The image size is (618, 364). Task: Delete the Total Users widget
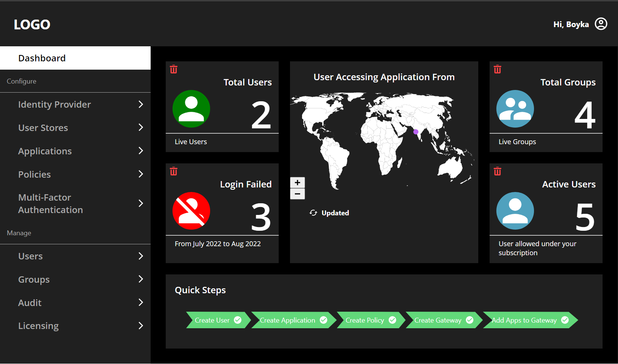click(x=174, y=69)
